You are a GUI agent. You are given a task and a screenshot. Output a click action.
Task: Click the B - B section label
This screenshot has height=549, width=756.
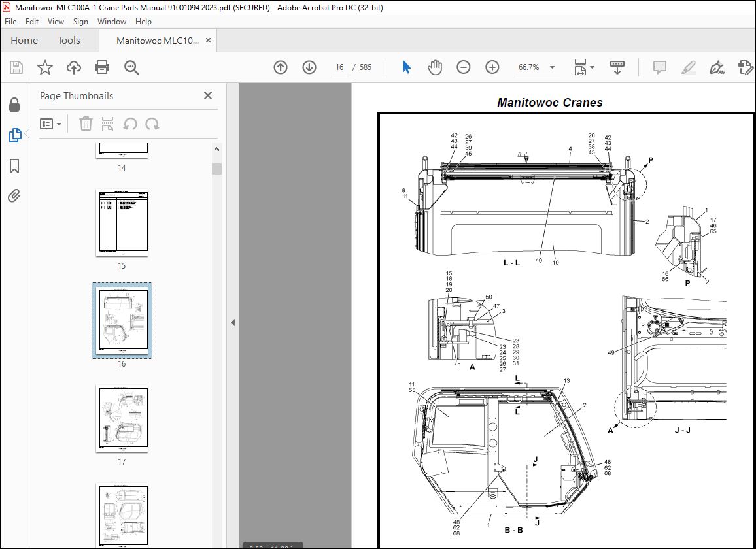click(513, 530)
